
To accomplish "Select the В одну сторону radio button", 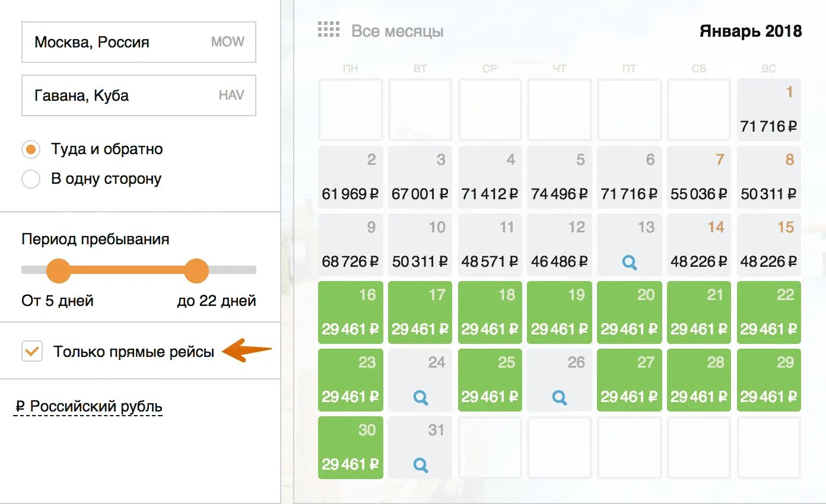I will [31, 179].
